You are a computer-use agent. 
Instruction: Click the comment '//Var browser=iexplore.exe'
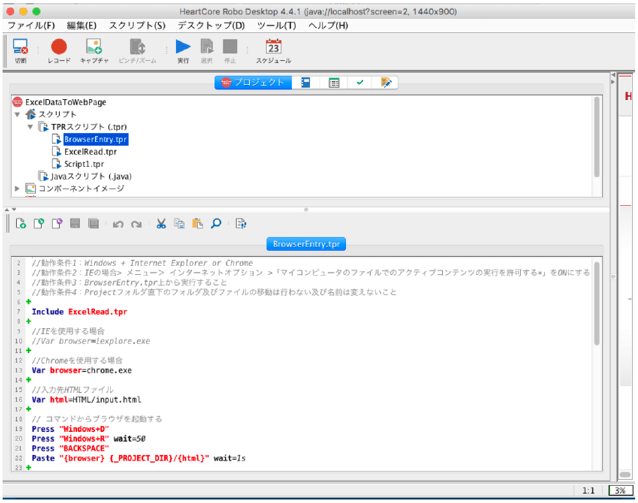pyautogui.click(x=91, y=341)
